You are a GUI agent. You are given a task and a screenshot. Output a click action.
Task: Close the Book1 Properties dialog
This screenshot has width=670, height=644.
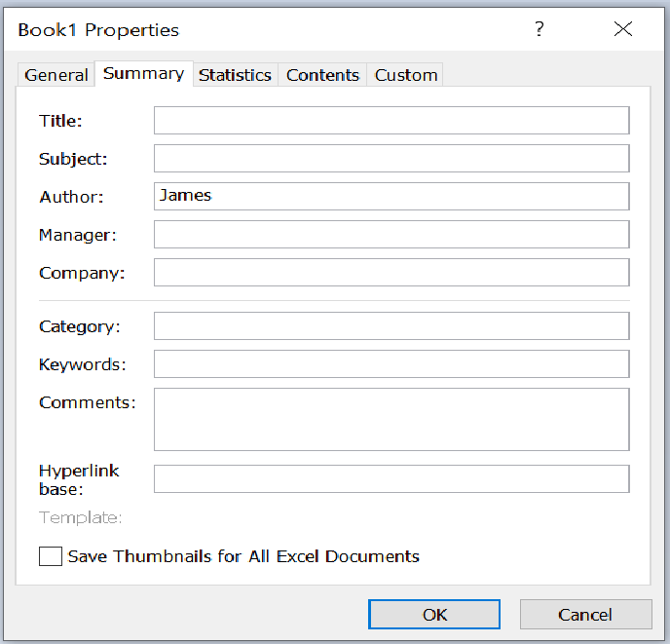(x=623, y=29)
